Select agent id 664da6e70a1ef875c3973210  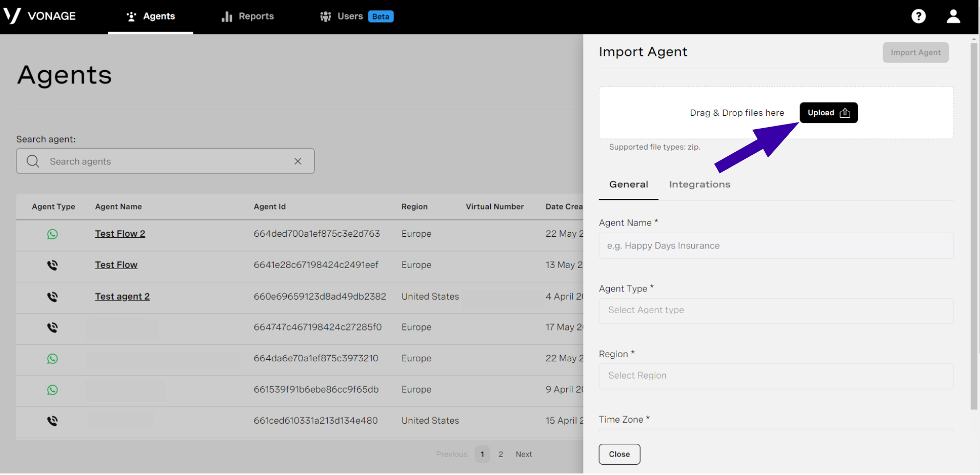point(316,358)
